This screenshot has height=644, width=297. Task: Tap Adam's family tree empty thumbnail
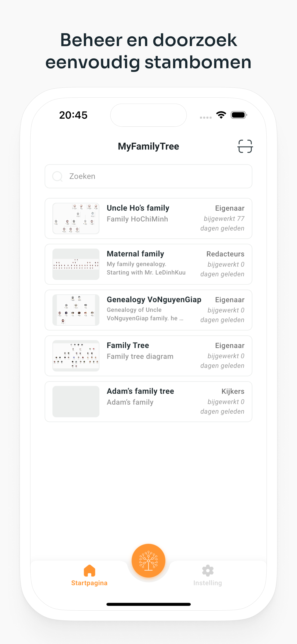[76, 401]
